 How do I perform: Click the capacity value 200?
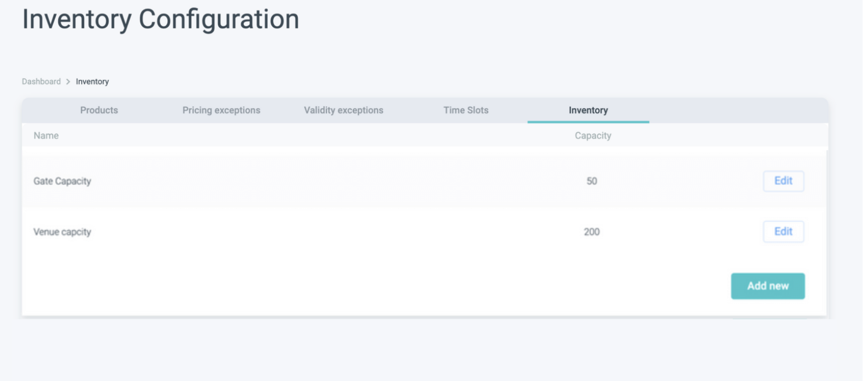(591, 232)
